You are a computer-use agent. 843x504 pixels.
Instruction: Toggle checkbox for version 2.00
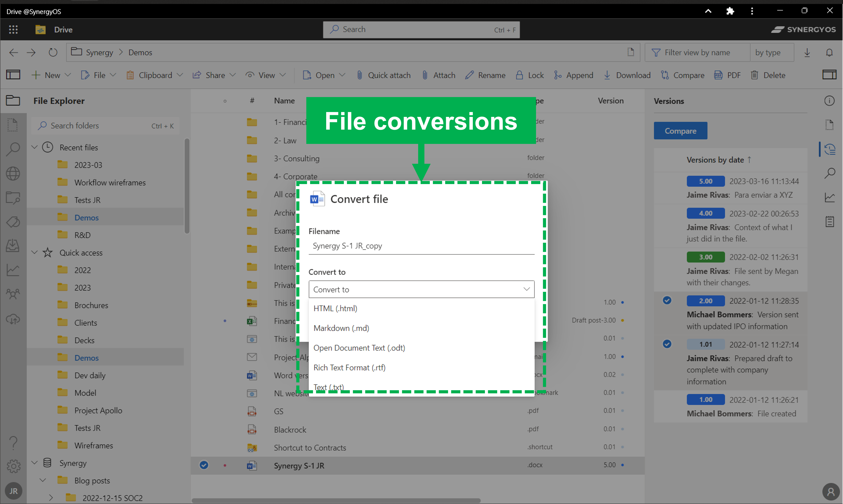tap(667, 301)
